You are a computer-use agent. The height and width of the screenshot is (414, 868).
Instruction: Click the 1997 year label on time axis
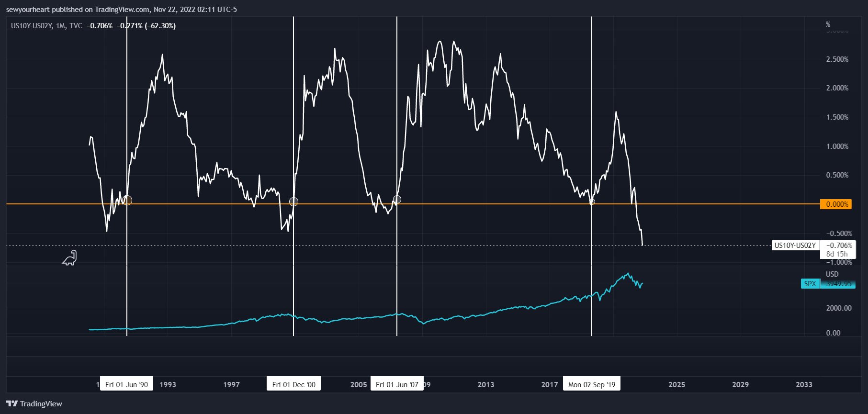click(231, 384)
